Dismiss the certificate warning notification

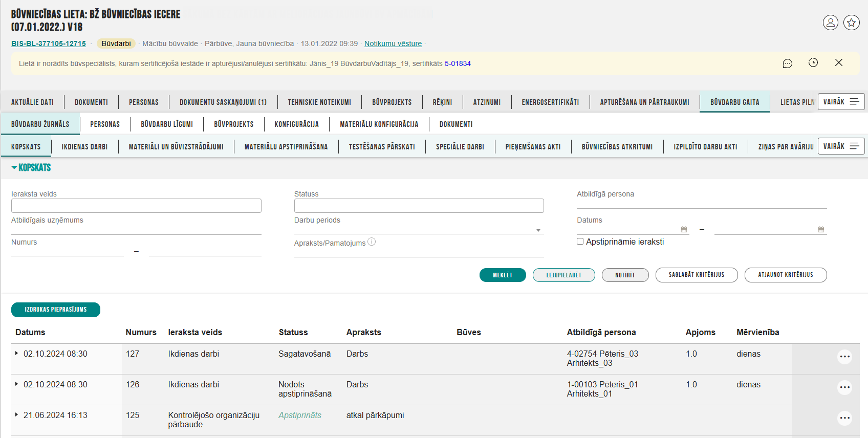(838, 62)
